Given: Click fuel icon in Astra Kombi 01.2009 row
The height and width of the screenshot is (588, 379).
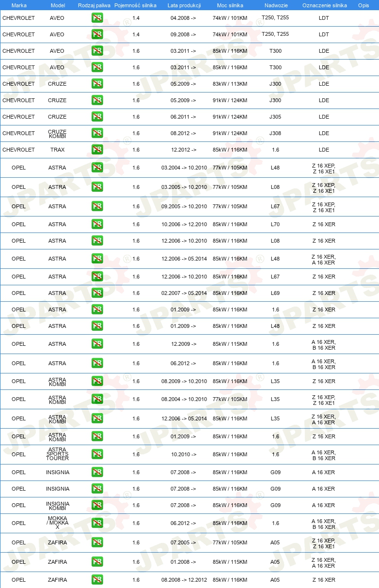Looking at the screenshot, I should click(97, 436).
